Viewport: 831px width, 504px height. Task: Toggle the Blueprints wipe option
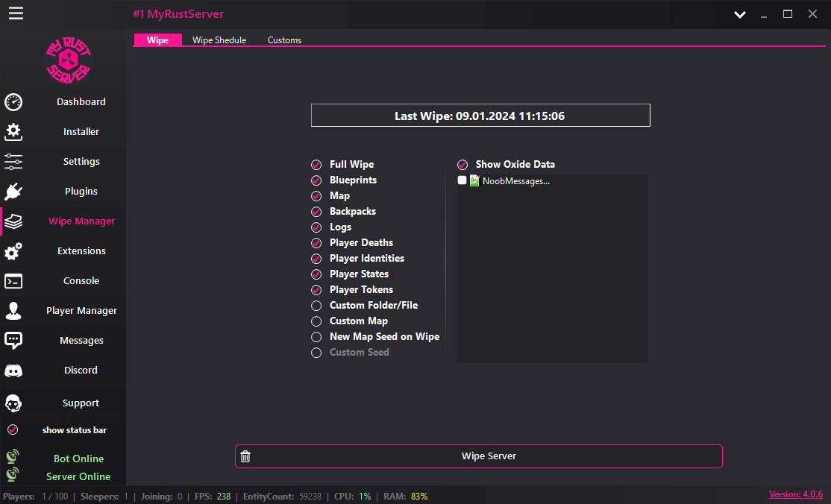coord(316,180)
